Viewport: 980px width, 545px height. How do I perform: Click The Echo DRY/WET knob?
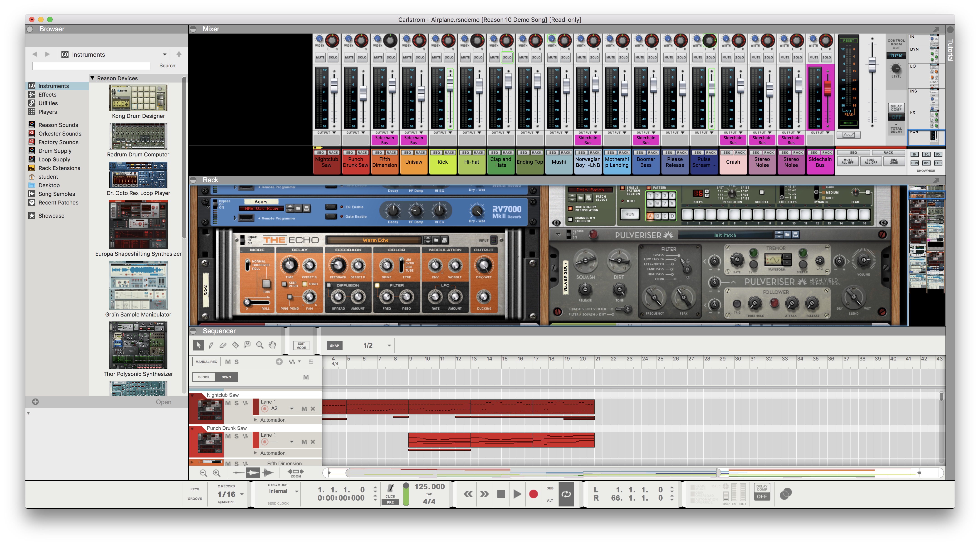point(483,265)
